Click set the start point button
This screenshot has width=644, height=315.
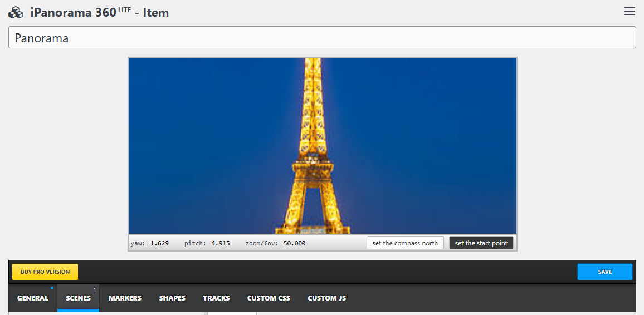pos(481,243)
